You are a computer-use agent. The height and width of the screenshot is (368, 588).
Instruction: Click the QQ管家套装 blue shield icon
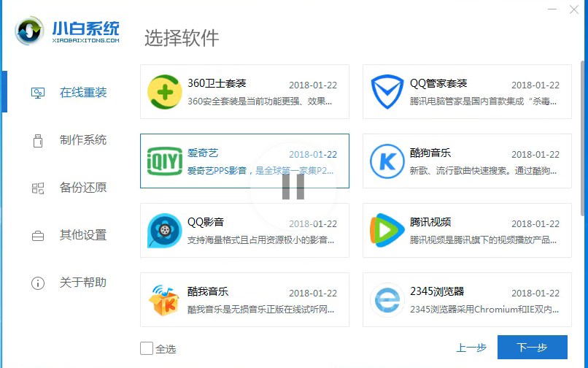tap(387, 91)
